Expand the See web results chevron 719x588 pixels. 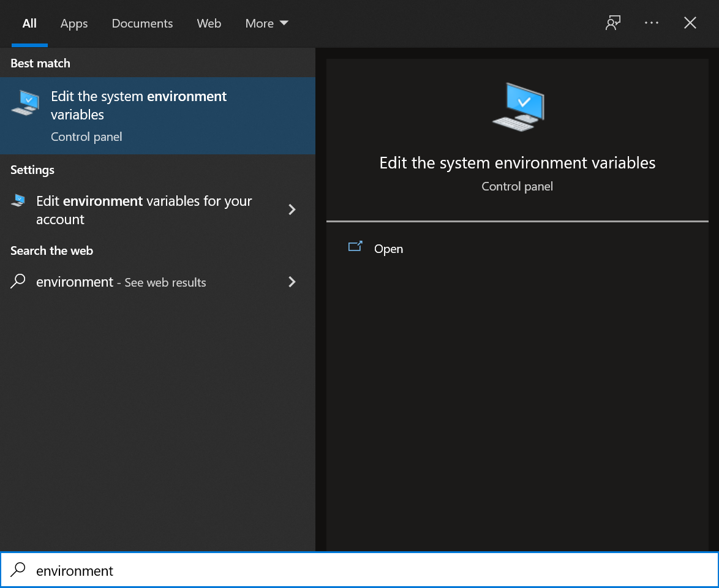(292, 282)
